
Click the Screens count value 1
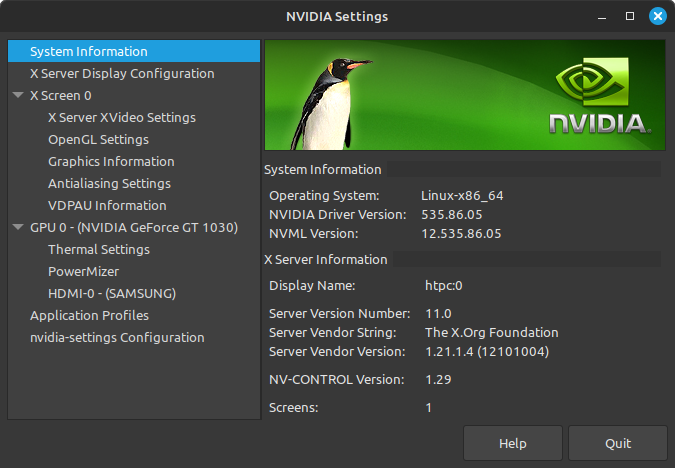click(428, 407)
